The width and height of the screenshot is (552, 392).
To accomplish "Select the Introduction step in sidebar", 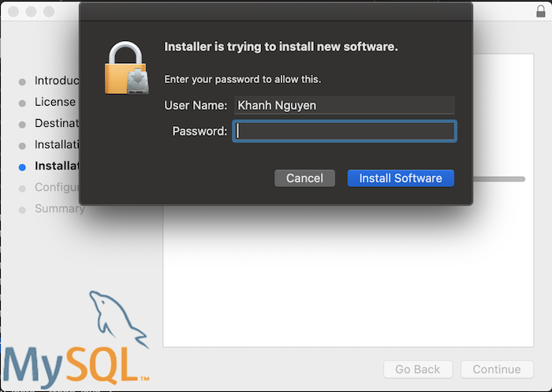I will [x=57, y=80].
